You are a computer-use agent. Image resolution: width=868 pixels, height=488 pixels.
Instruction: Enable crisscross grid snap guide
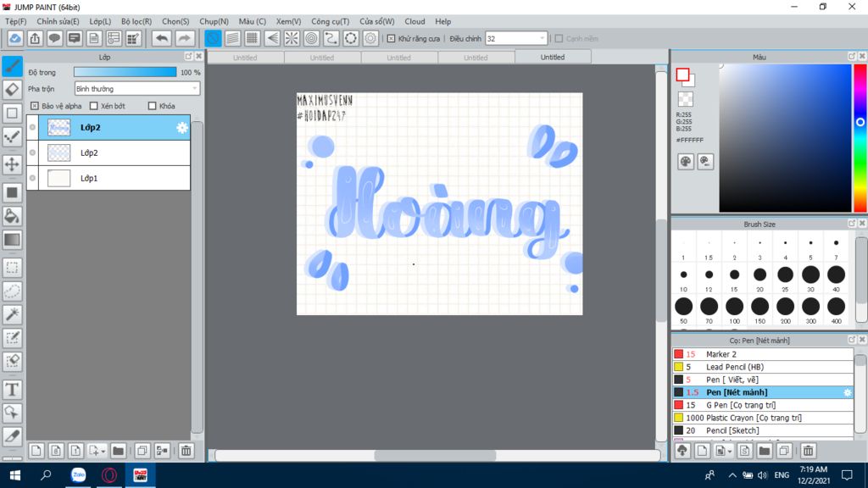(252, 38)
